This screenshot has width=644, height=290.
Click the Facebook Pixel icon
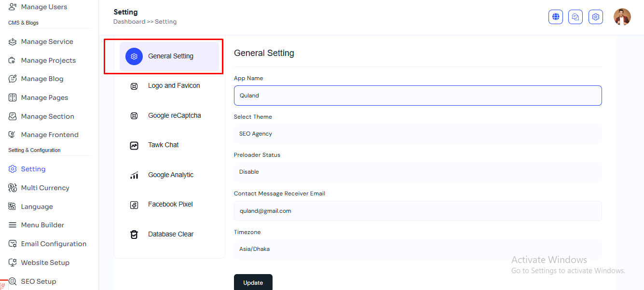[x=134, y=205]
